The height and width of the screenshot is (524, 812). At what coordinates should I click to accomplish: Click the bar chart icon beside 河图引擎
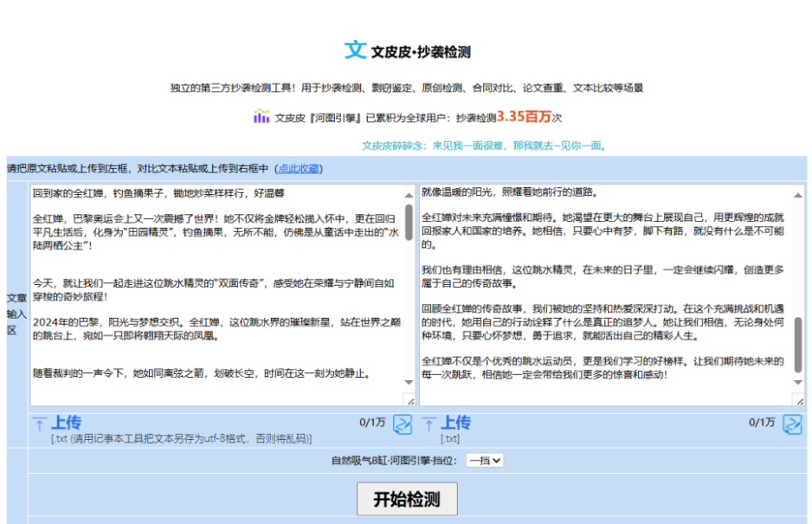262,116
